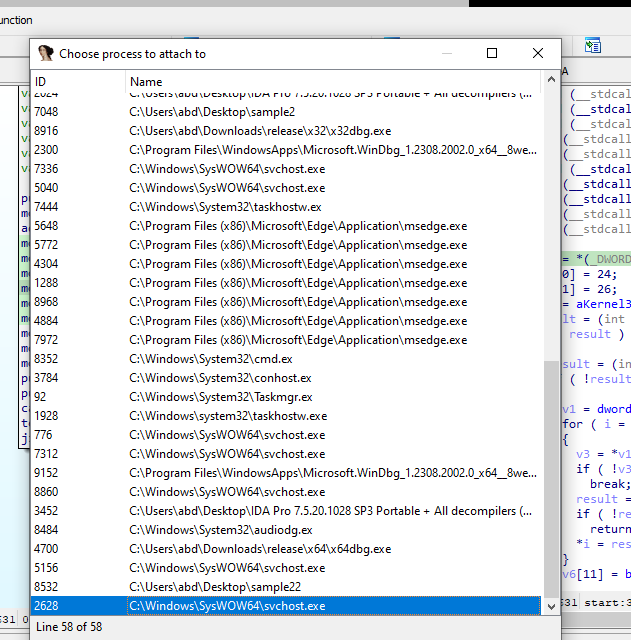
Task: Maximize the Choose process dialog
Action: coord(492,53)
